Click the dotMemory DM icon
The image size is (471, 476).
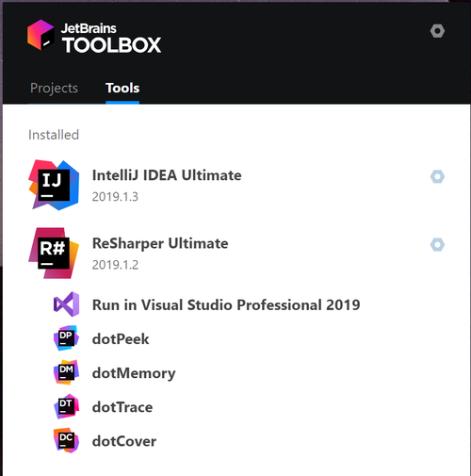pos(66,372)
